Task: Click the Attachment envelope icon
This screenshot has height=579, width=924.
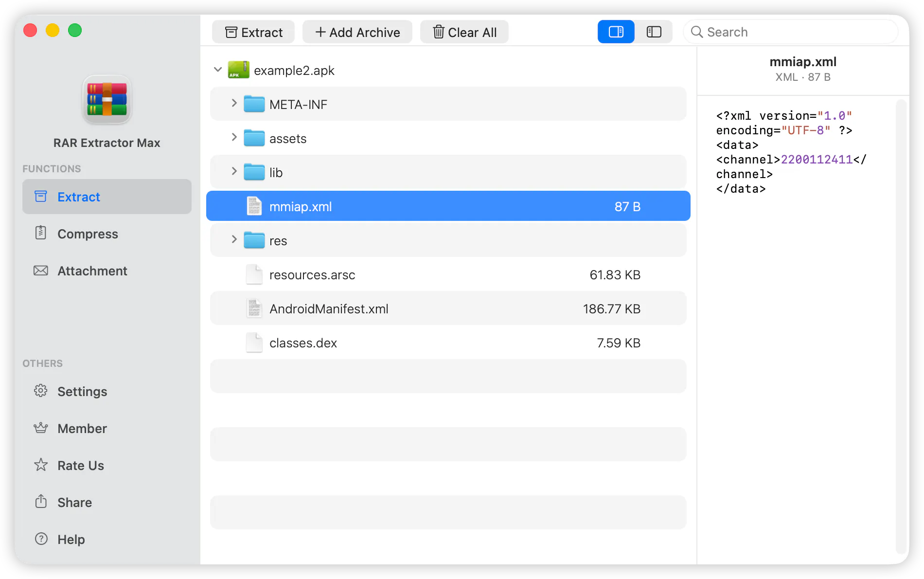Action: click(41, 271)
